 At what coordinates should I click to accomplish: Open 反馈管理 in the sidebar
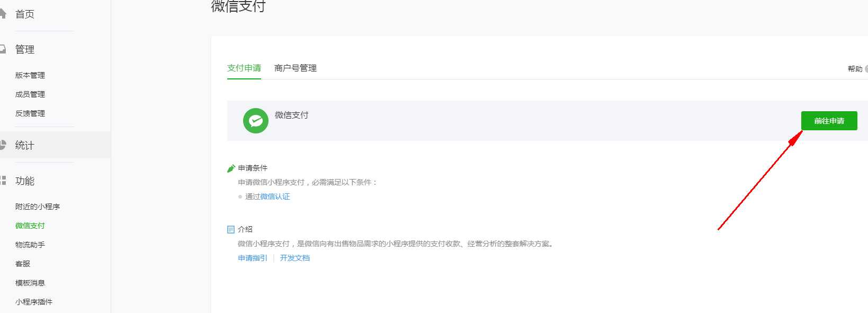pos(30,113)
